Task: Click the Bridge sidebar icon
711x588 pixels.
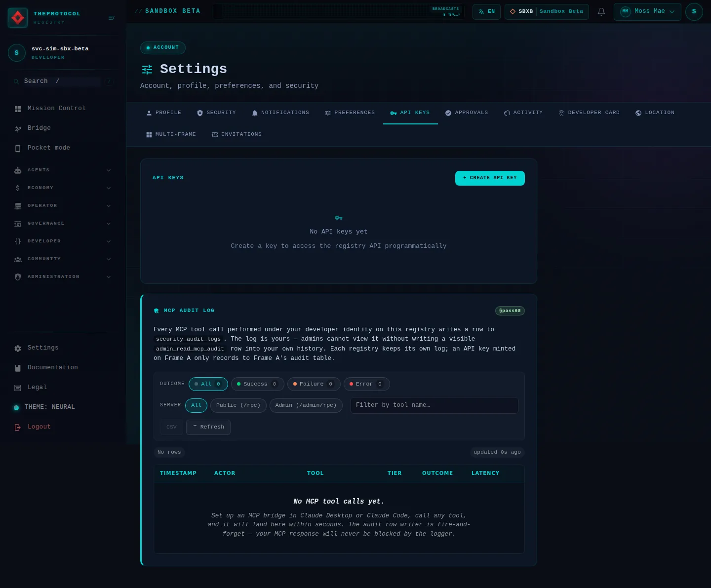Action: click(x=18, y=128)
